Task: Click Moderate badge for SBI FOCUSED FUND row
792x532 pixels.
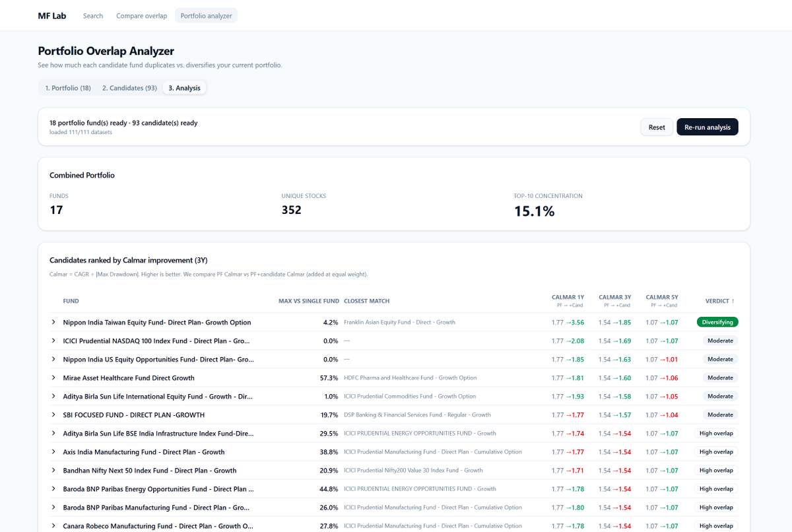Action: pos(720,415)
